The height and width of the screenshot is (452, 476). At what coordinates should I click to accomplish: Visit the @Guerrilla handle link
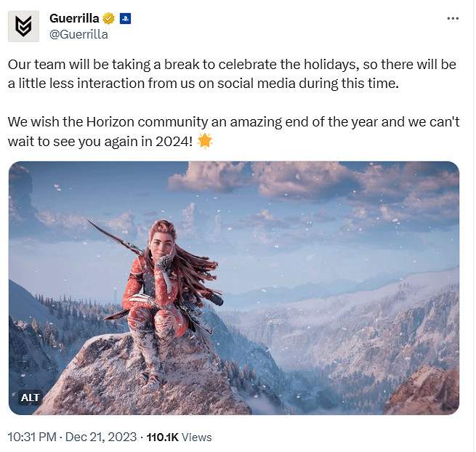tap(78, 33)
